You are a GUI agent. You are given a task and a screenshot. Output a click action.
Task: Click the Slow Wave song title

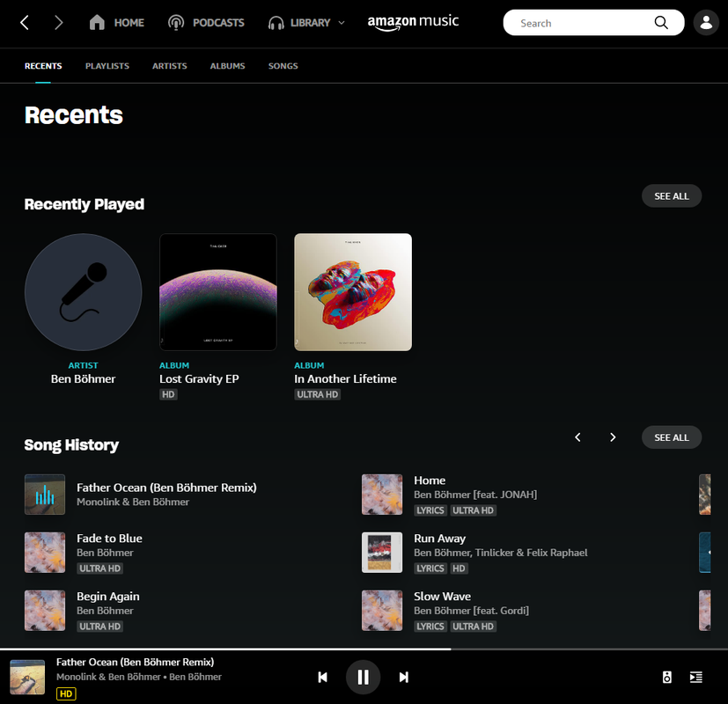(443, 597)
